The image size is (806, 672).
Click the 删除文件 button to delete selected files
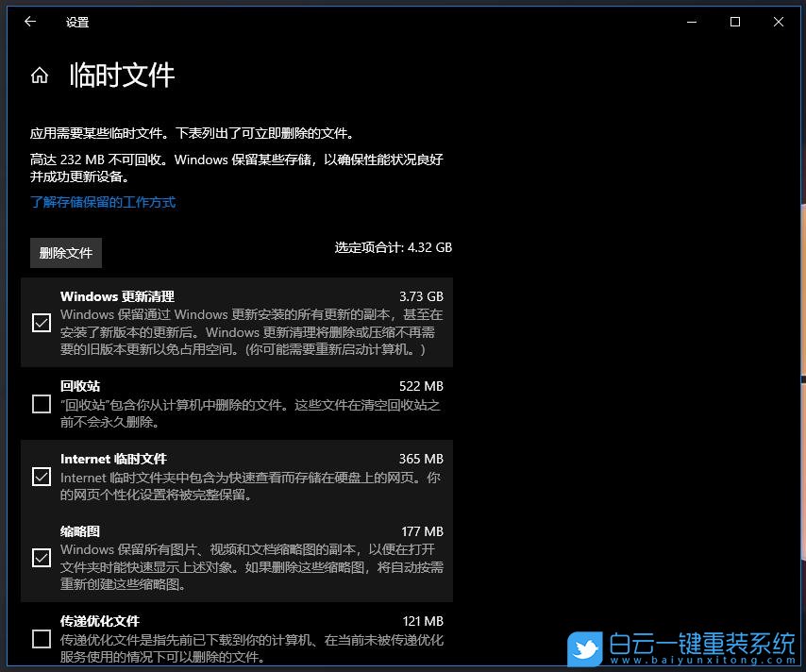point(65,252)
